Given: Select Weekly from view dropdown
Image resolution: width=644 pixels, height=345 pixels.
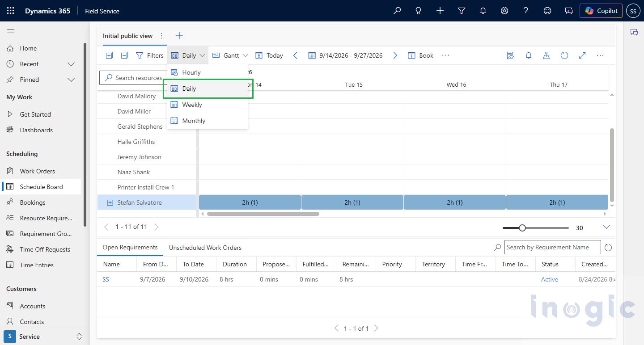Looking at the screenshot, I should pyautogui.click(x=208, y=105).
